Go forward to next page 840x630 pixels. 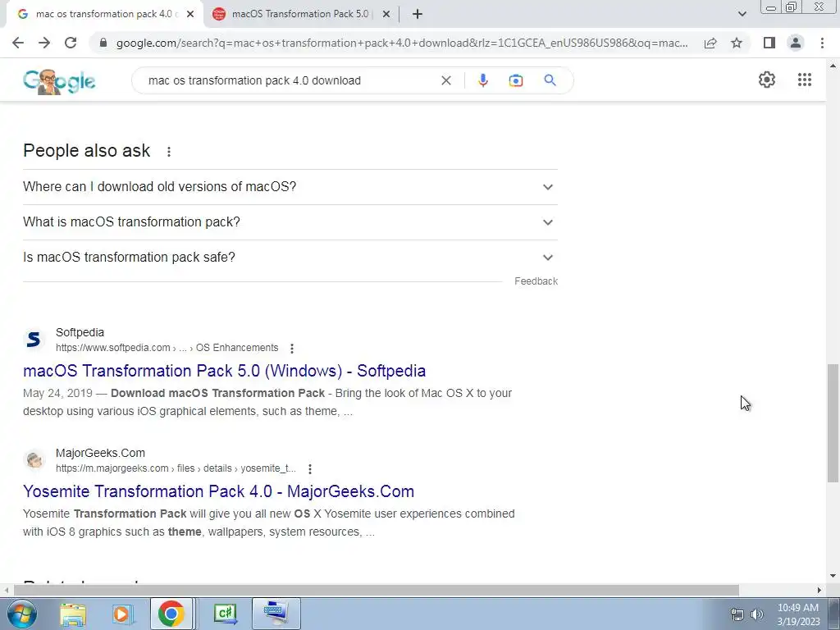(x=44, y=43)
